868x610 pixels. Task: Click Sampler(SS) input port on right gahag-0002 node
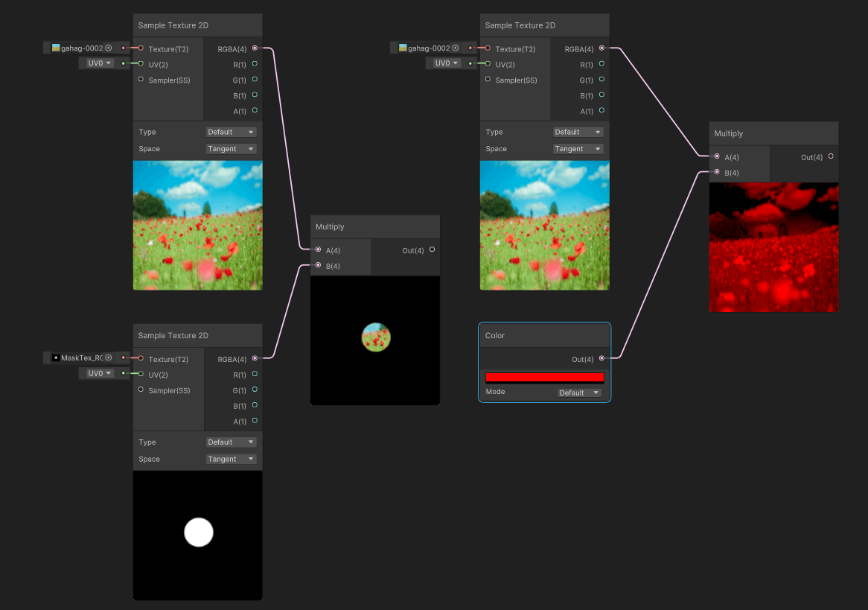[x=488, y=79]
